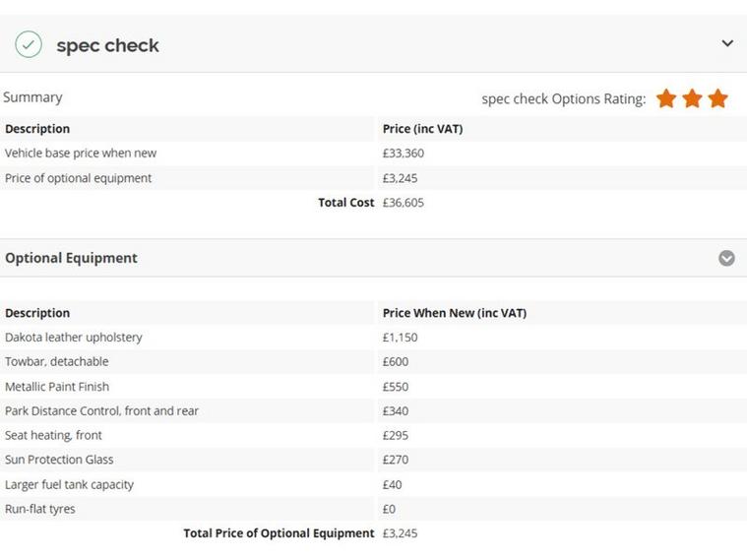Screen dimensions: 747x560
Task: Click the Larger fuel tank capacity row
Action: click(69, 484)
